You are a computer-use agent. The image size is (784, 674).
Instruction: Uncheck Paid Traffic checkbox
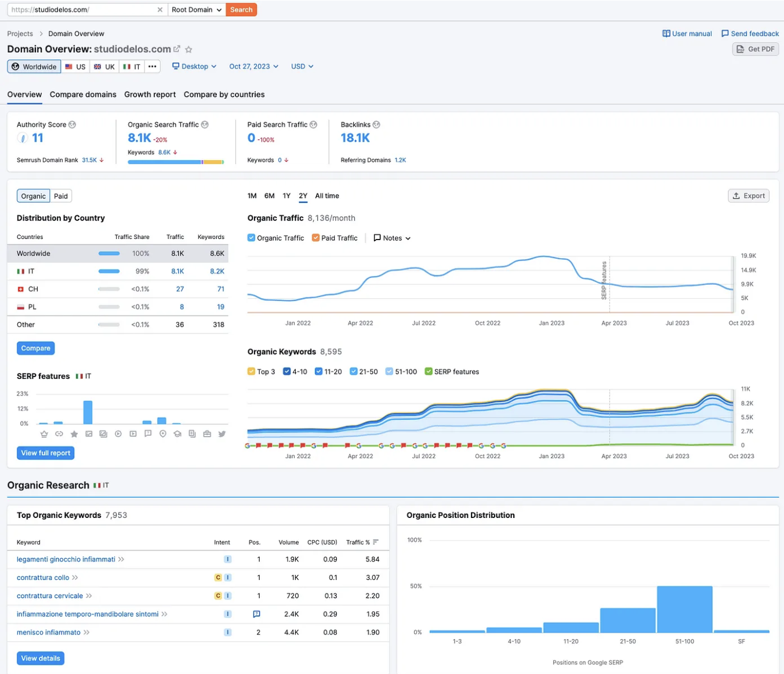pos(315,238)
